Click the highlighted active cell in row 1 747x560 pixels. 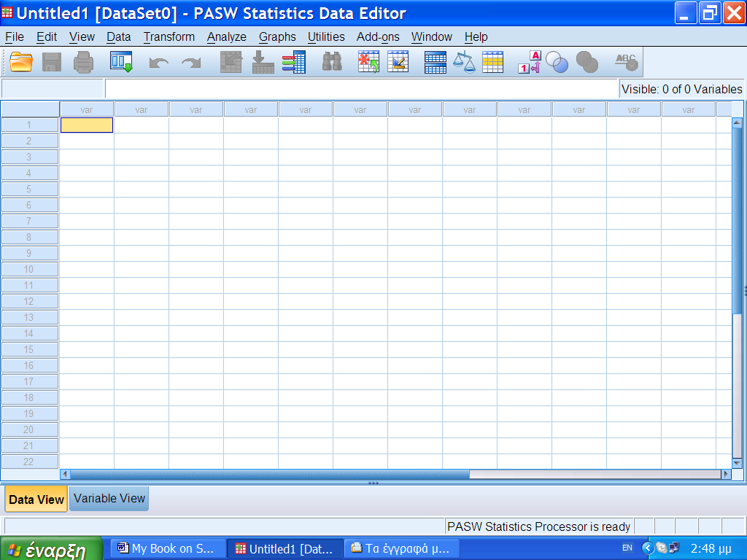87,125
